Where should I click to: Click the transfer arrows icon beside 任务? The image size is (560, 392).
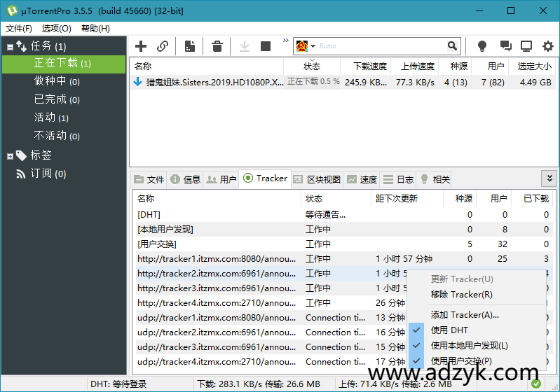[21, 46]
